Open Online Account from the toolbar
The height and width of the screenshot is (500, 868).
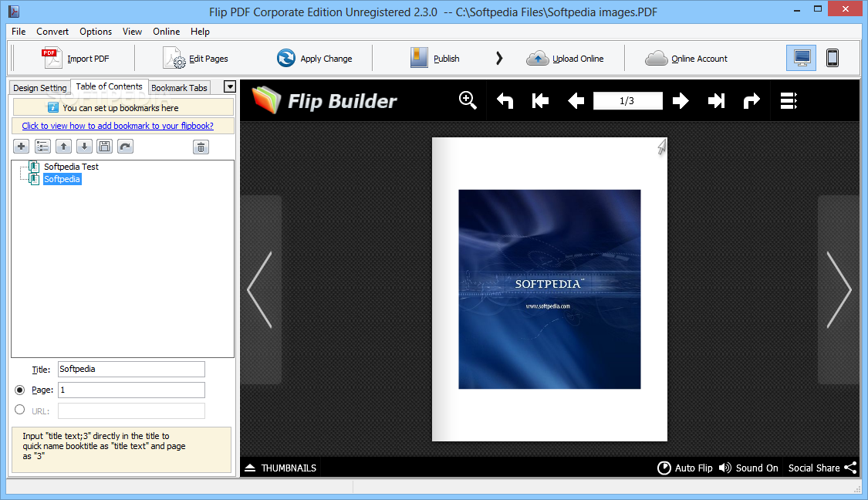686,58
